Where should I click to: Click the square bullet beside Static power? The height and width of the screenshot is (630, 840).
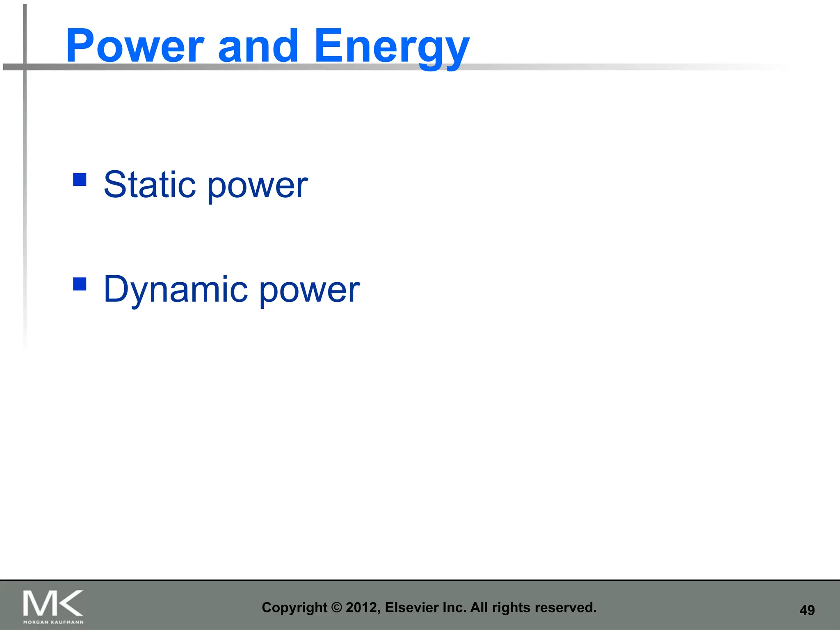click(80, 180)
